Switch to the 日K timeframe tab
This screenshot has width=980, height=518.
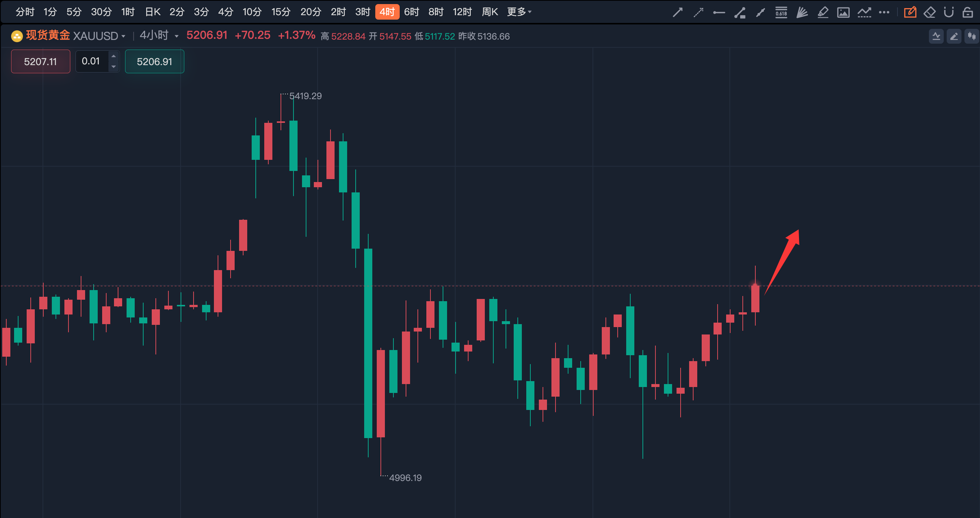tap(152, 12)
